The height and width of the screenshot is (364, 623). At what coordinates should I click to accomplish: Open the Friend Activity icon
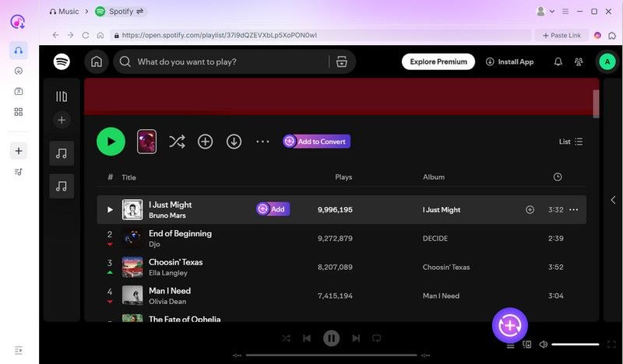click(x=579, y=61)
